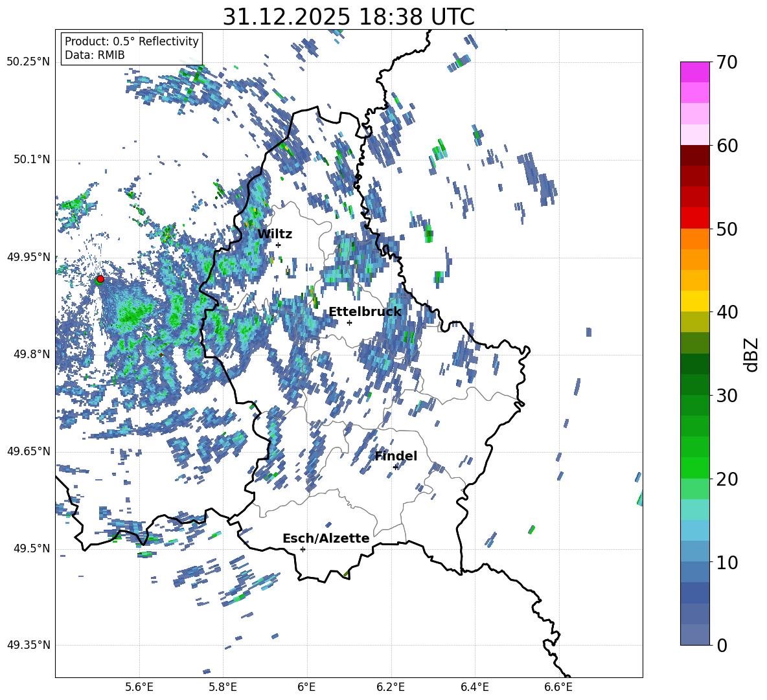The height and width of the screenshot is (700, 767).
Task: Click the olive swatch below 40
Action: [695, 322]
